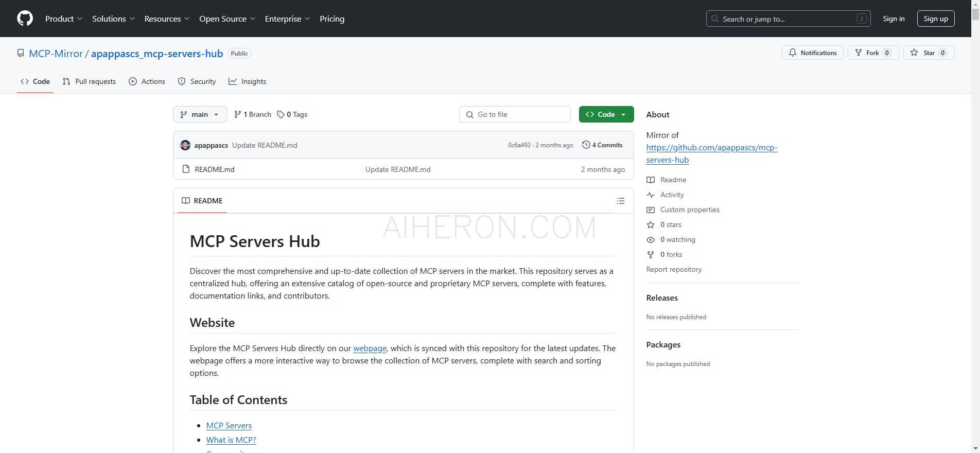This screenshot has width=980, height=453.
Task: Expand the Solutions menu
Action: (x=113, y=19)
